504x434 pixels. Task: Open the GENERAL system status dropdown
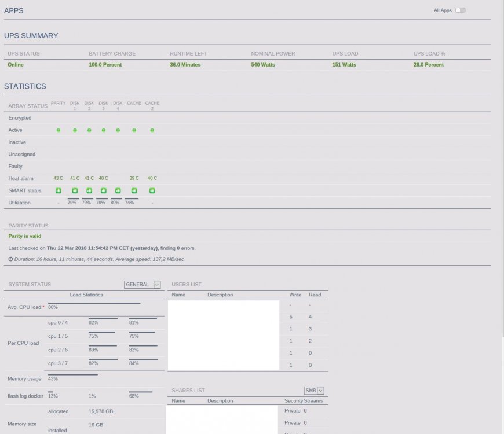[x=142, y=284]
